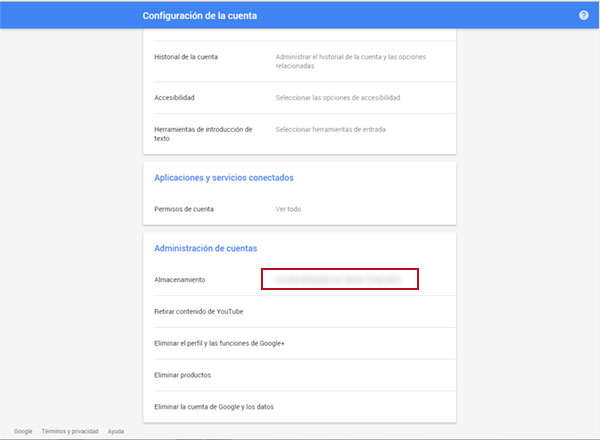
Task: Select the Almacenamiento label
Action: coord(180,280)
